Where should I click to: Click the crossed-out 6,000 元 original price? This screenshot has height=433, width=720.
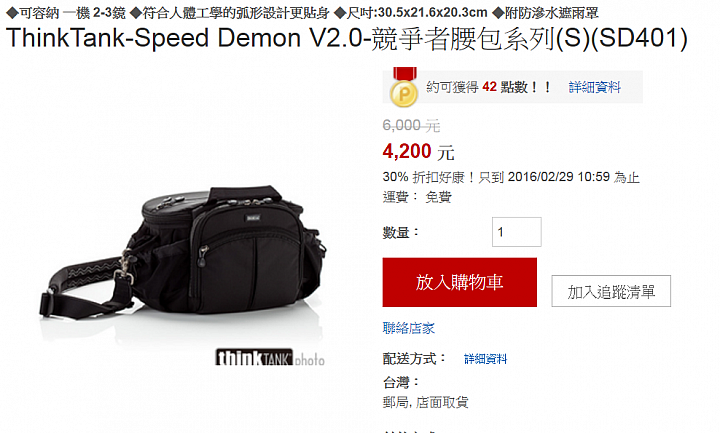pos(411,125)
